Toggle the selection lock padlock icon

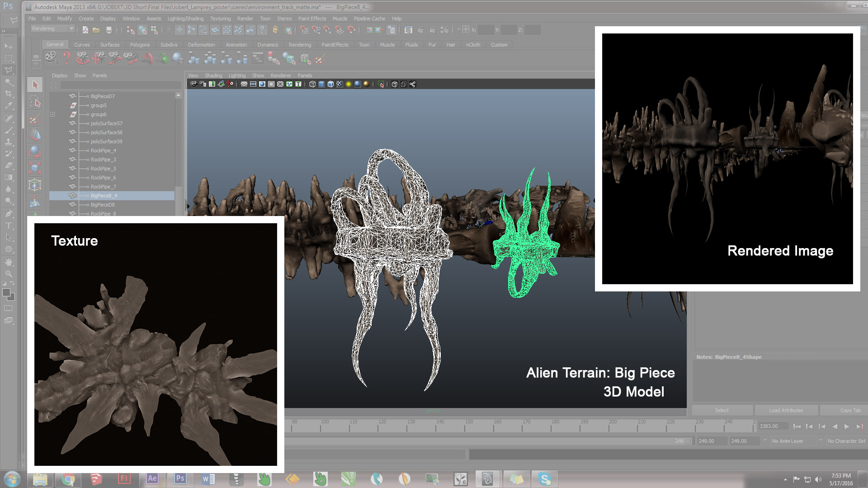(275, 30)
